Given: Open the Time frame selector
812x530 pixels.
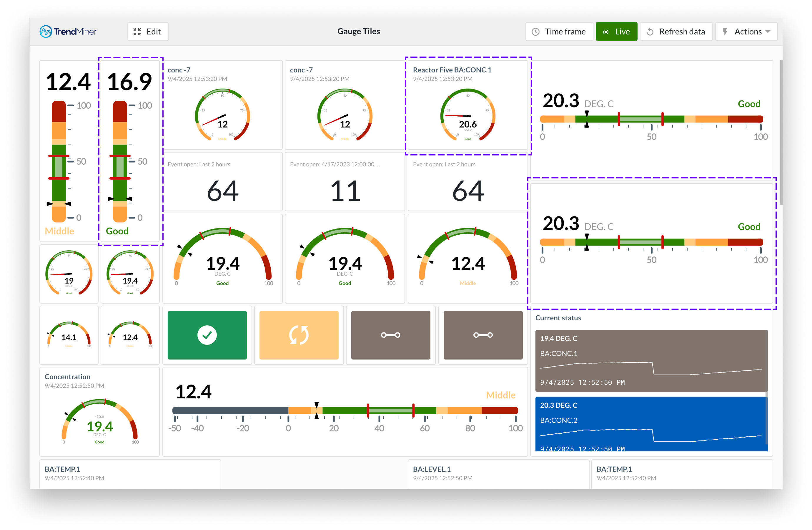Looking at the screenshot, I should [559, 32].
